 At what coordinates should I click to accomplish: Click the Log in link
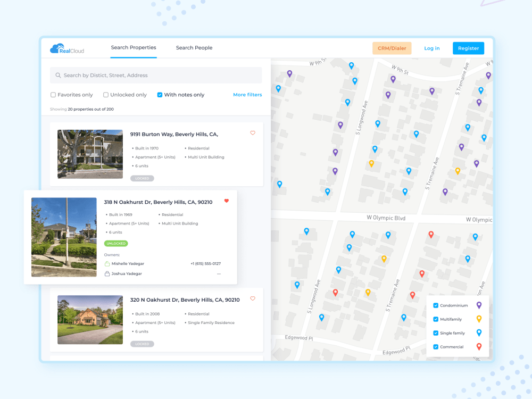[x=431, y=48]
